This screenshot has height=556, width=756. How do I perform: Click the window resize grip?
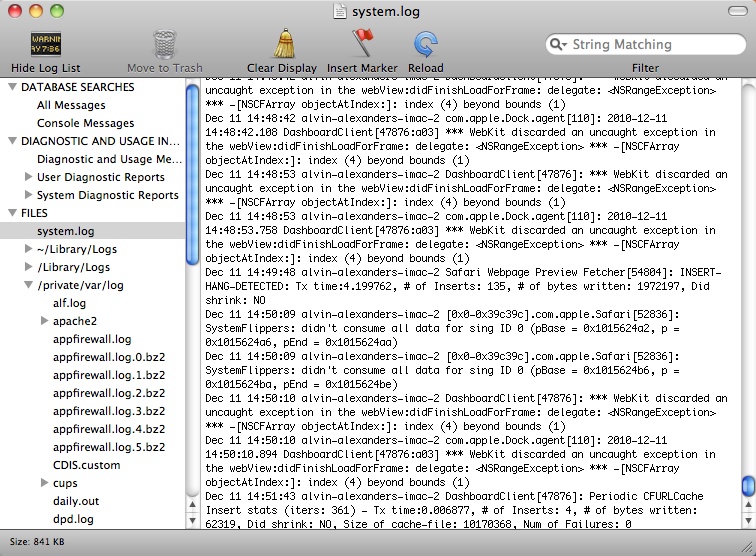tap(747, 547)
